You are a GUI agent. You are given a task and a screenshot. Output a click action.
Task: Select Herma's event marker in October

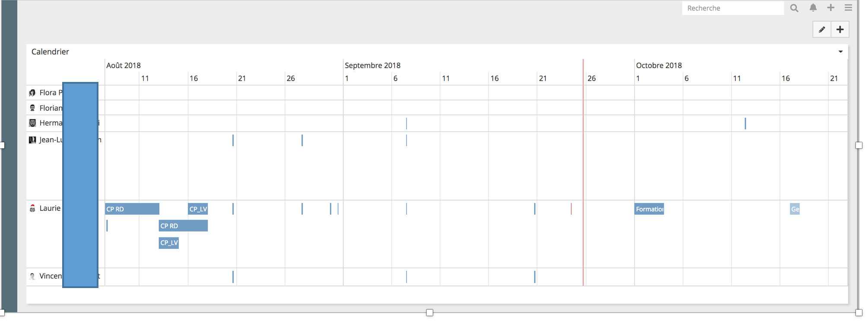pos(745,123)
